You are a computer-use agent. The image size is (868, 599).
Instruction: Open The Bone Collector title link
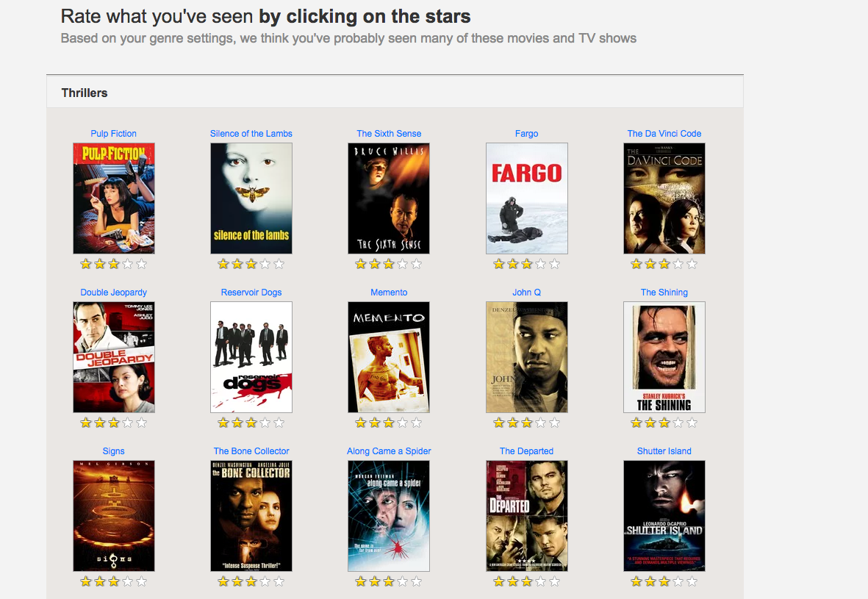251,451
